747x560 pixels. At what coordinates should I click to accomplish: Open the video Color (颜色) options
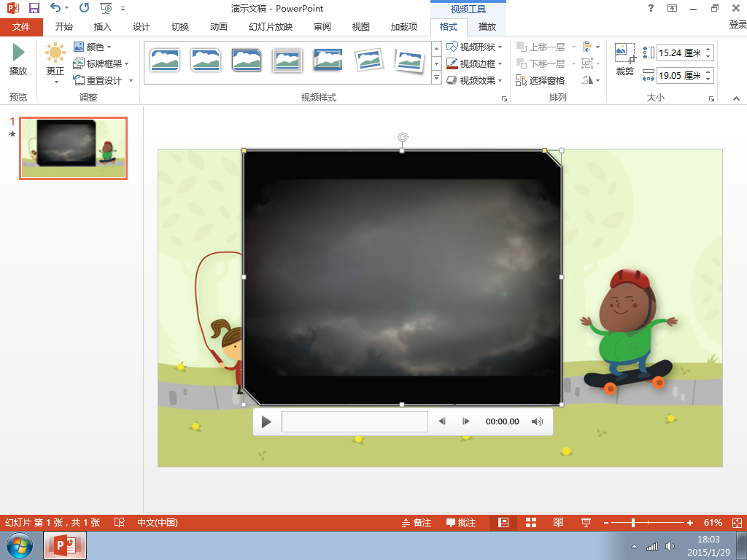93,47
